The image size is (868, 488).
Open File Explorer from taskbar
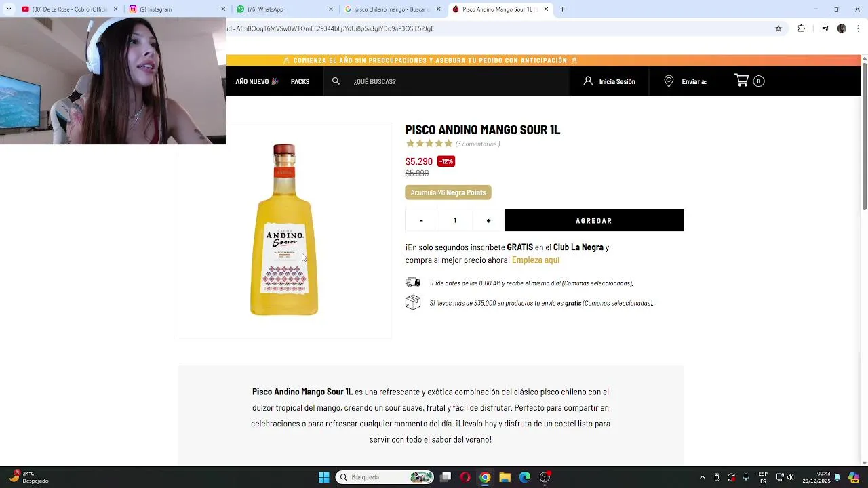coord(505,477)
